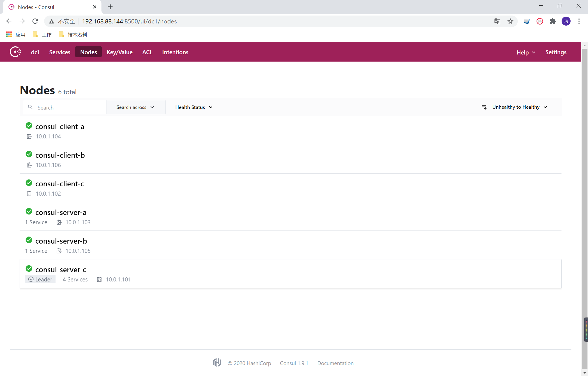This screenshot has width=588, height=376.
Task: Open the Health Status filter dropdown
Action: tap(194, 107)
